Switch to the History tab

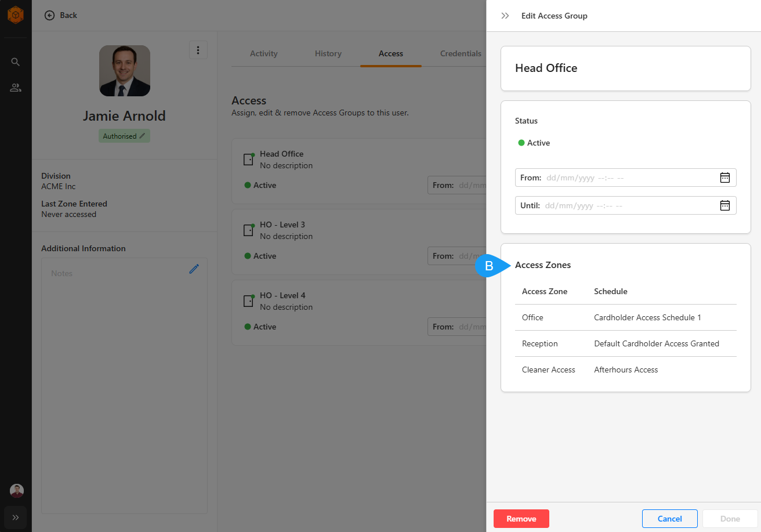[x=328, y=53]
